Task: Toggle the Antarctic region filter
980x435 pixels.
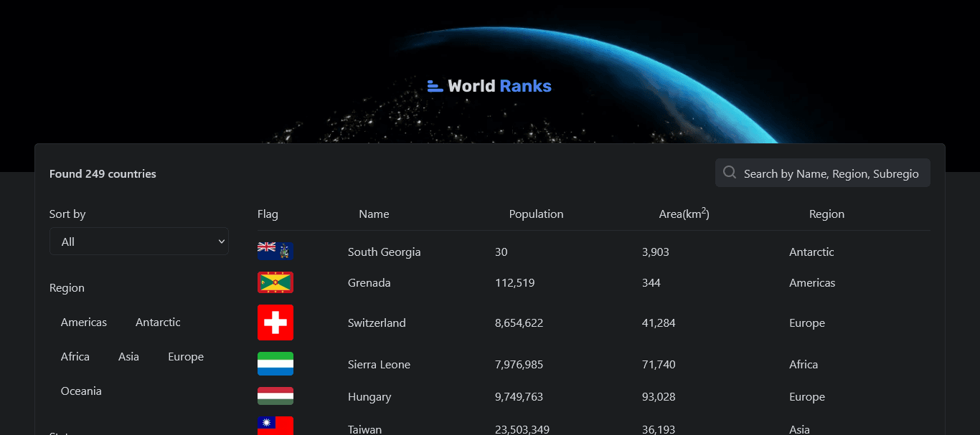Action: (x=157, y=322)
